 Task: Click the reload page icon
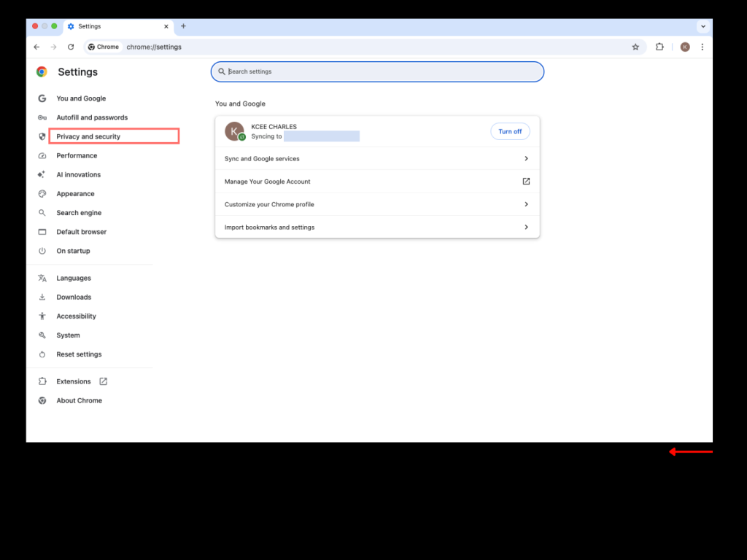pyautogui.click(x=71, y=47)
